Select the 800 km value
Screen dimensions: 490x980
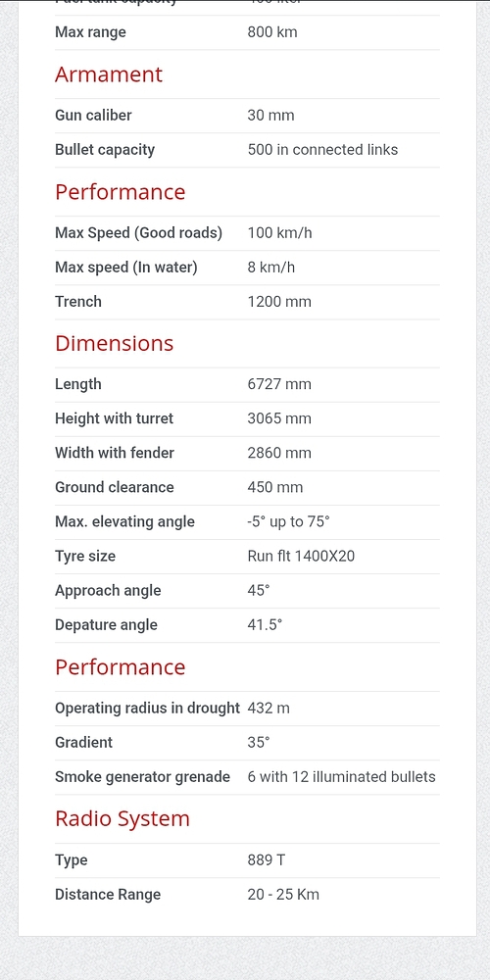(x=272, y=32)
